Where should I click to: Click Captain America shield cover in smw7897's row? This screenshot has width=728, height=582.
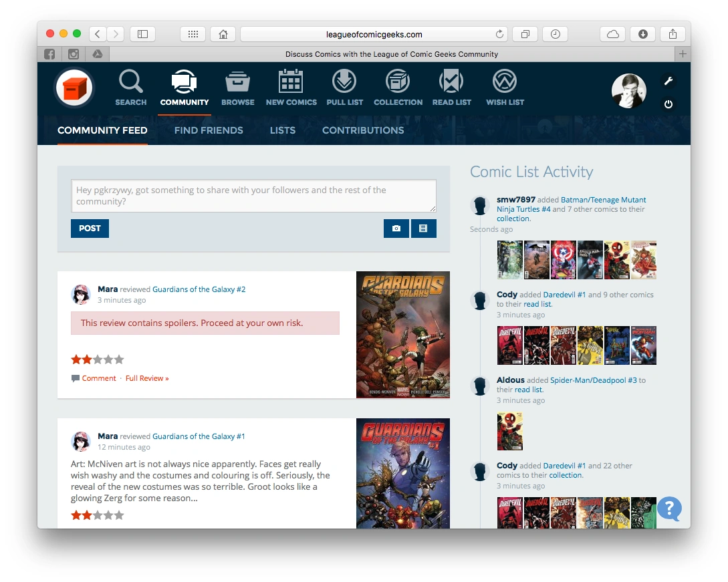pos(563,260)
